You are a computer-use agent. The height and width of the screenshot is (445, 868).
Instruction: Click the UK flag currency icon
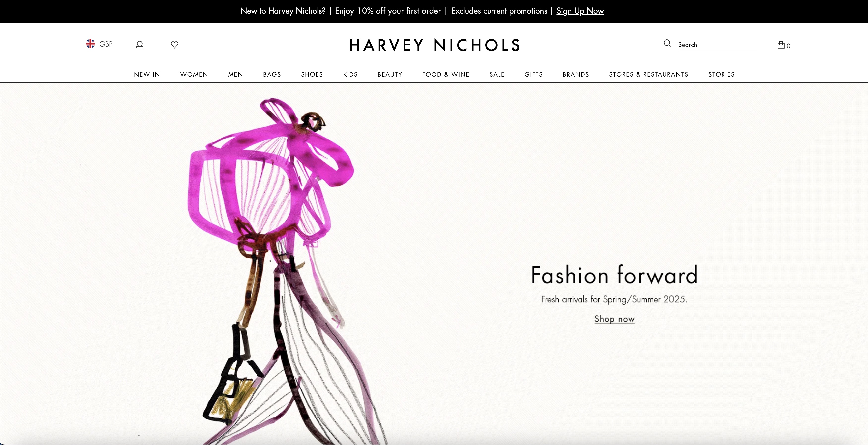click(x=90, y=44)
